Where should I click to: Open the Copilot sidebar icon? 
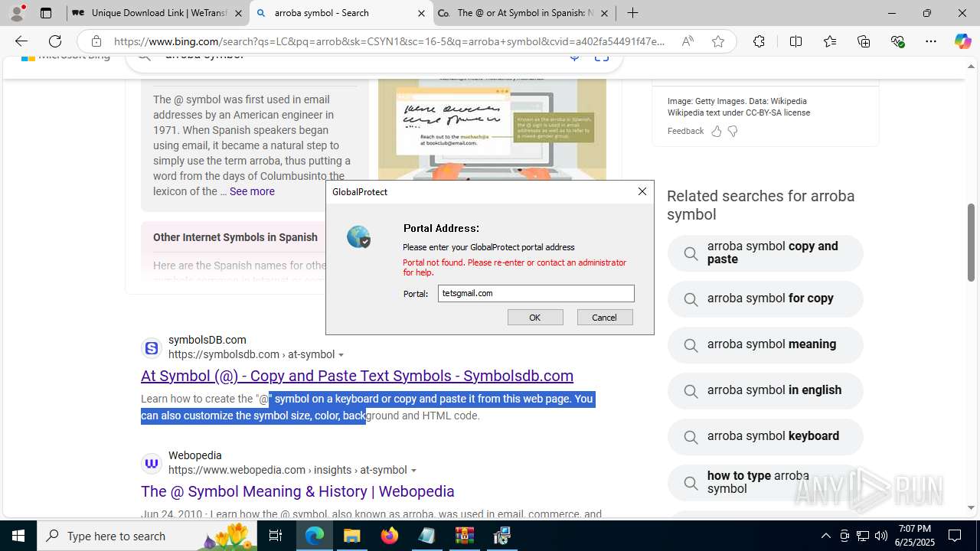[962, 41]
